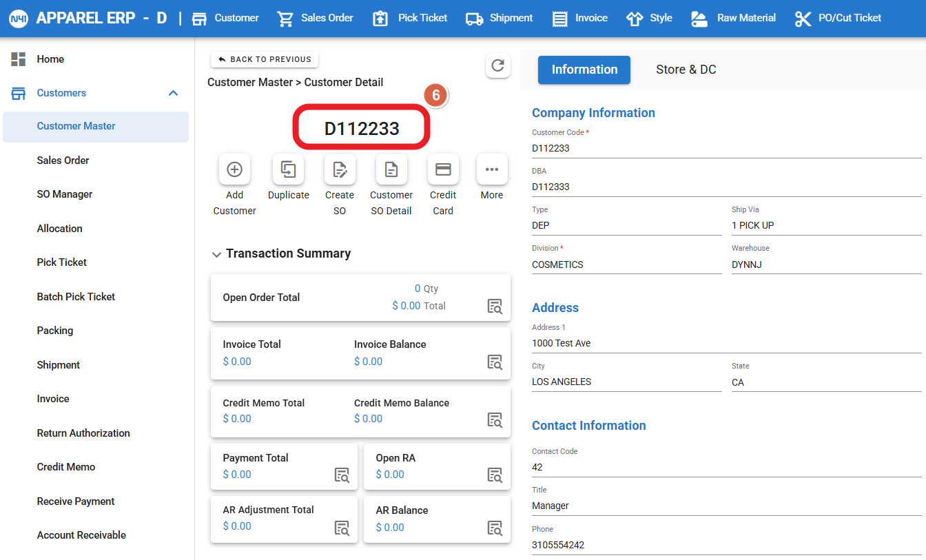View AR Balance details icon
The width and height of the screenshot is (926, 560).
(495, 528)
